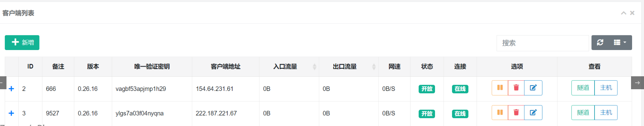Viewport: 644px width, 126px height.
Task: Pause client 666 with the orange button
Action: [500, 88]
